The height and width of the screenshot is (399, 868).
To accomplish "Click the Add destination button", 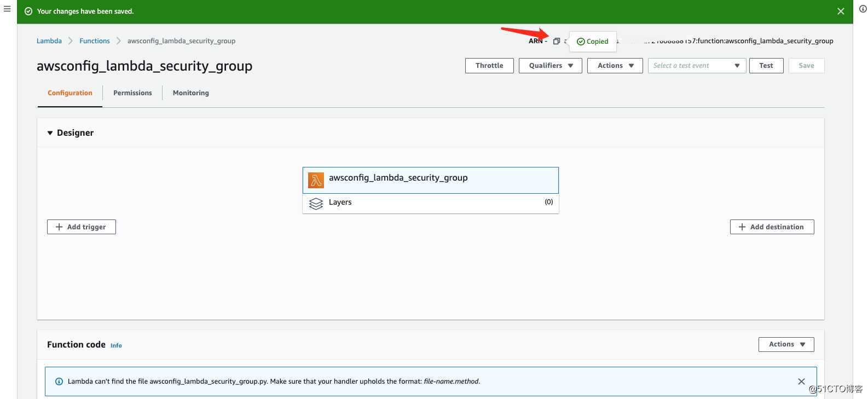I will pyautogui.click(x=772, y=227).
